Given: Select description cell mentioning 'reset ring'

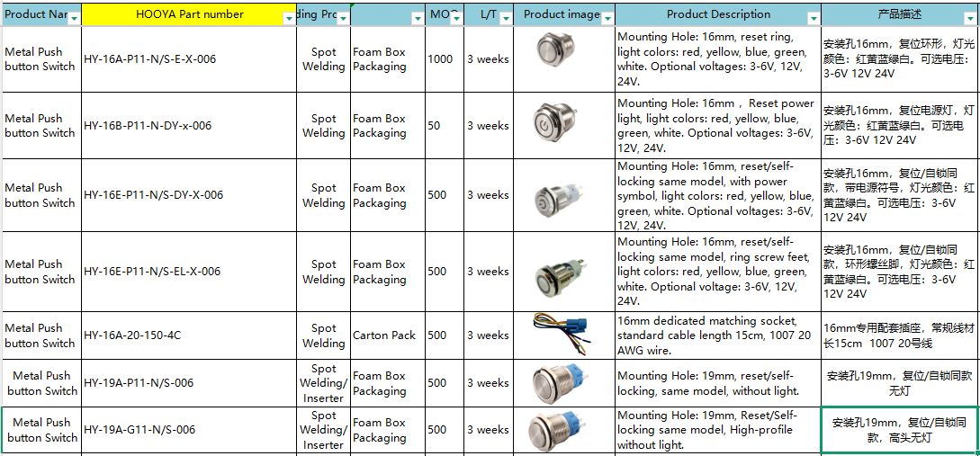Looking at the screenshot, I should pyautogui.click(x=717, y=59).
